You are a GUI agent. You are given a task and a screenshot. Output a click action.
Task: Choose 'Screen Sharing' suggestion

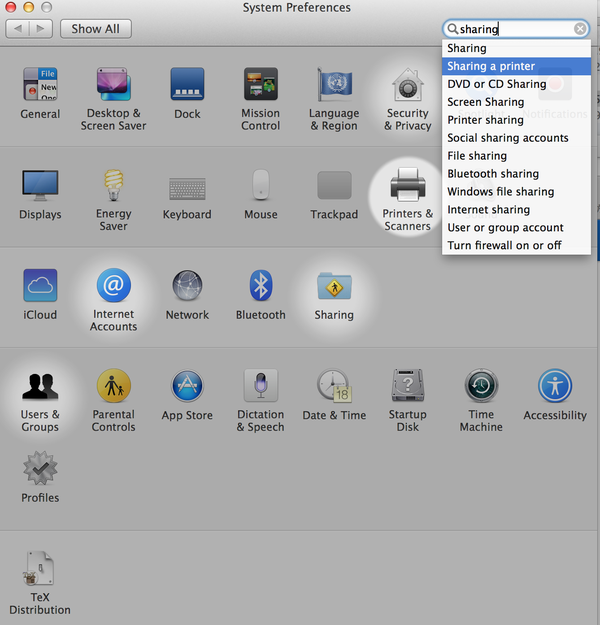[x=516, y=102]
